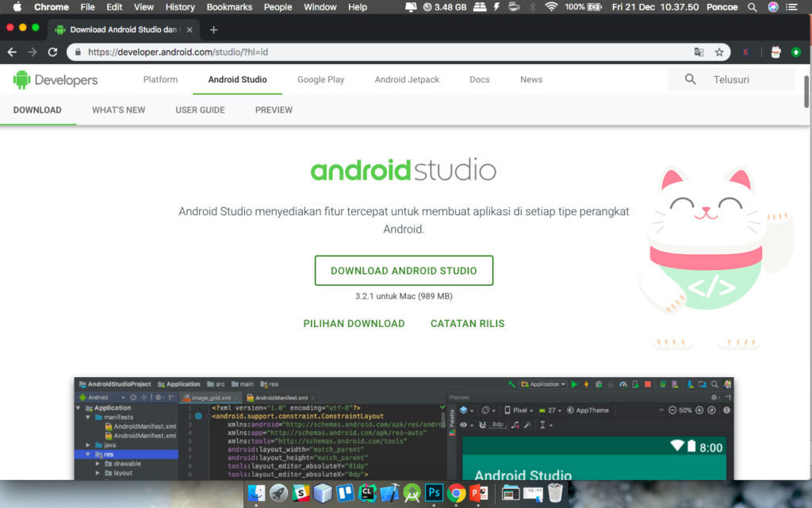Open Spotlight search in menu bar

click(753, 6)
